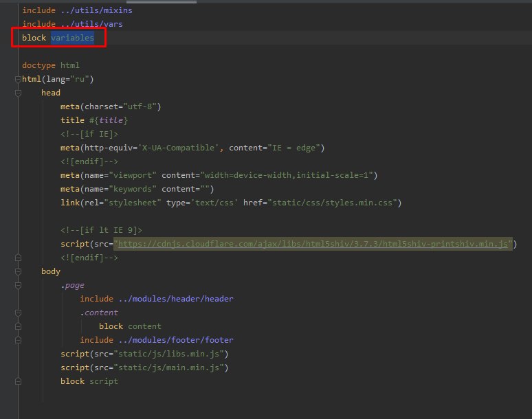Click the 'X-UA-Compatible' string
Image resolution: width=532 pixels, height=419 pixels.
(179, 148)
